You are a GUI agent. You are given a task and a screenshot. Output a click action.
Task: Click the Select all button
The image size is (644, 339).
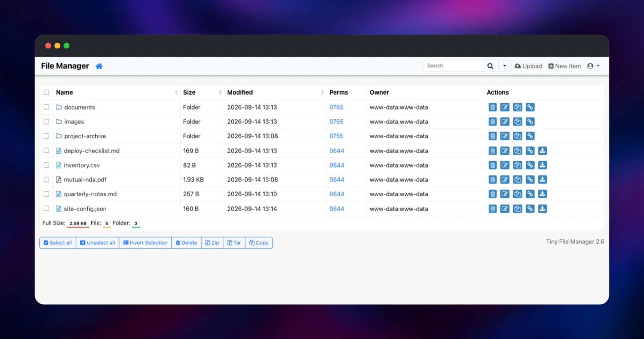[58, 243]
